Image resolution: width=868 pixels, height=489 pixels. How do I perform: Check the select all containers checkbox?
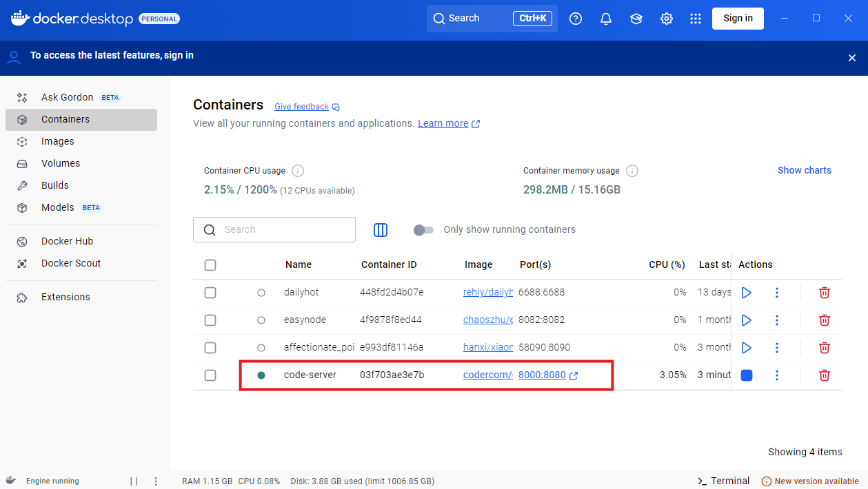pos(210,265)
